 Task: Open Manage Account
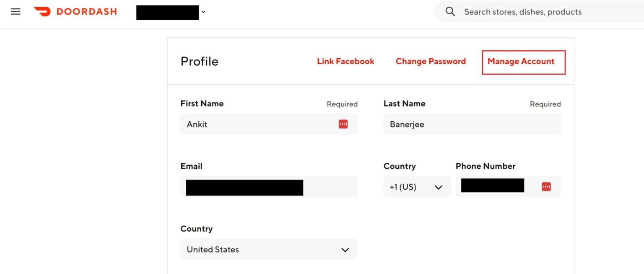pos(521,61)
